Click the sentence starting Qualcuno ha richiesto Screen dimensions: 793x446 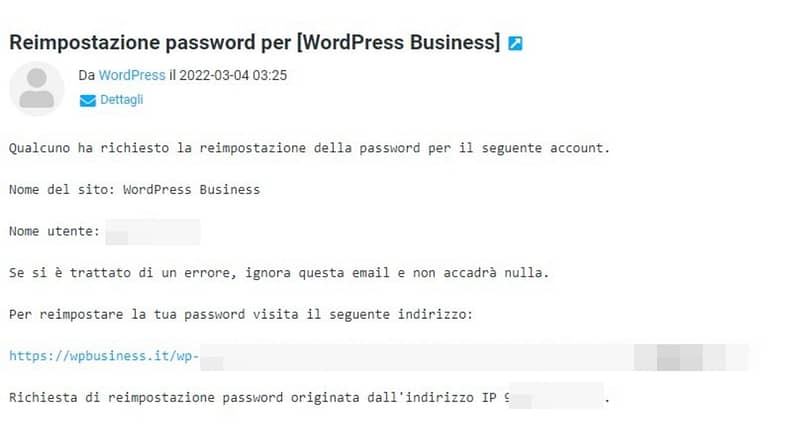pyautogui.click(x=310, y=148)
